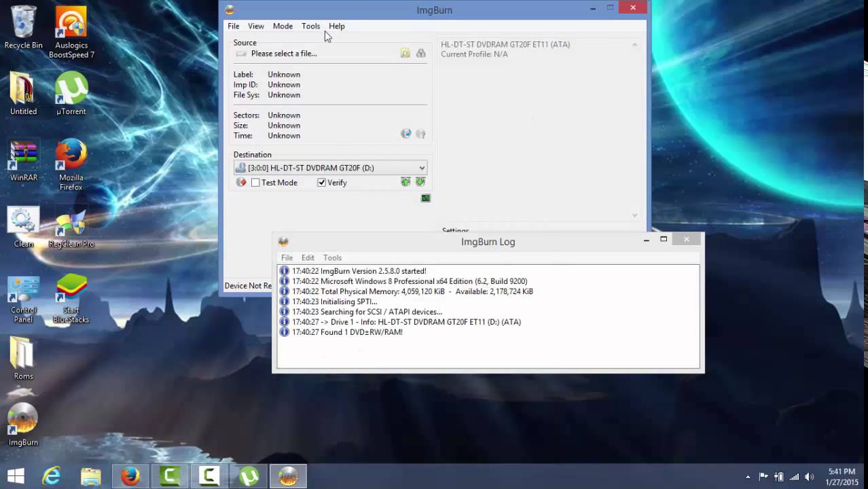868x489 pixels.
Task: Select the Control Panel desktop shortcut
Action: (x=23, y=299)
